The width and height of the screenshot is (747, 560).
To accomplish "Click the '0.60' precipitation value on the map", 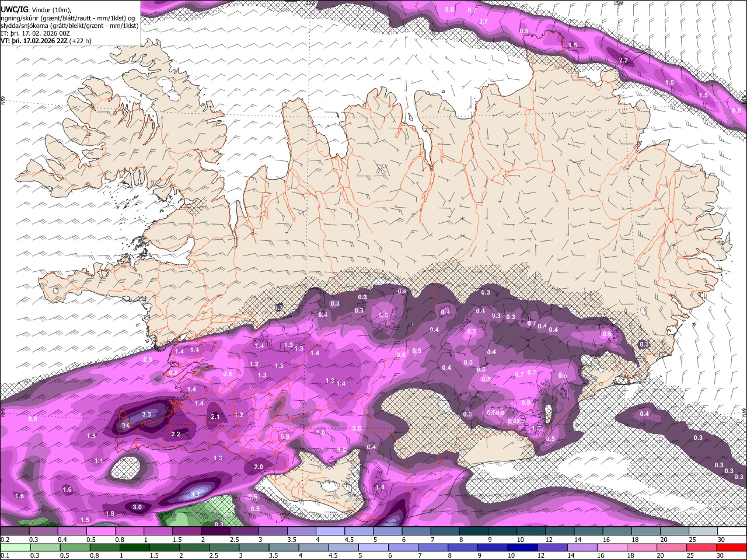I will pos(514,421).
